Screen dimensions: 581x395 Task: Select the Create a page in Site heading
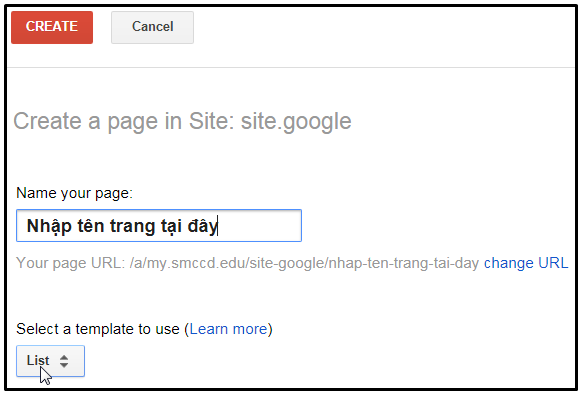[x=182, y=121]
